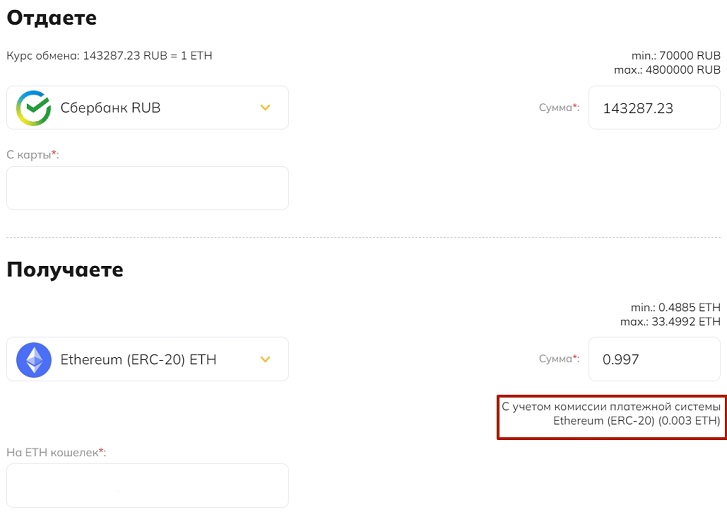
Task: Click the min.: 70000 RUB limit text
Action: (676, 56)
